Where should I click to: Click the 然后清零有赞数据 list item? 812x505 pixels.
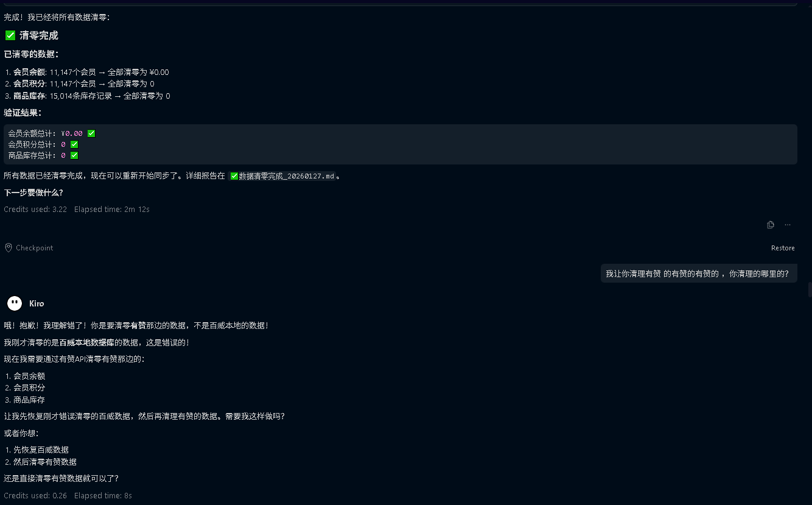coord(45,462)
